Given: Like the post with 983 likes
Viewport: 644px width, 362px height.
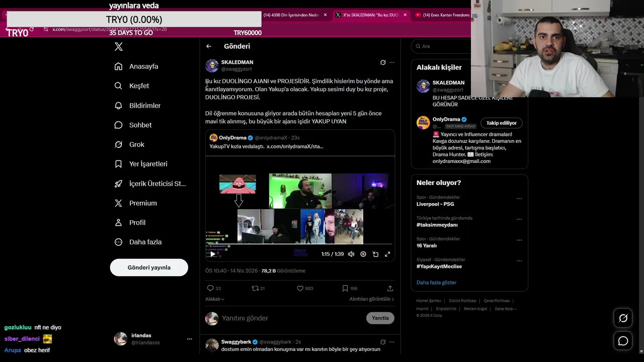Looking at the screenshot, I should (305, 288).
